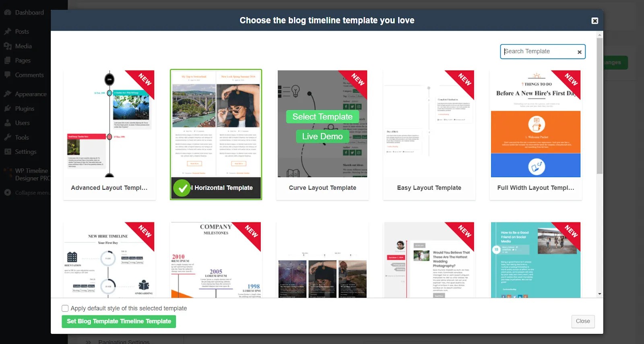Choose the Advanced Layout Template thumbnail
The height and width of the screenshot is (344, 644).
pyautogui.click(x=109, y=124)
